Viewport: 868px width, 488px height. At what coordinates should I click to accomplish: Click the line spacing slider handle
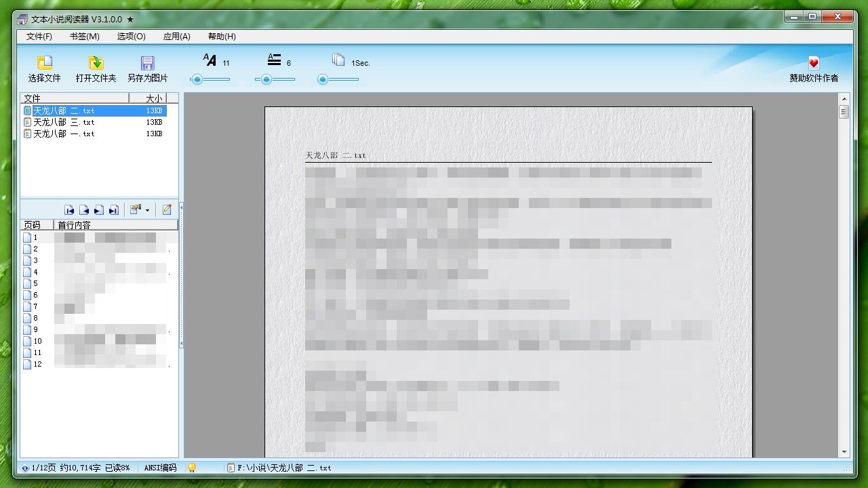(267, 79)
